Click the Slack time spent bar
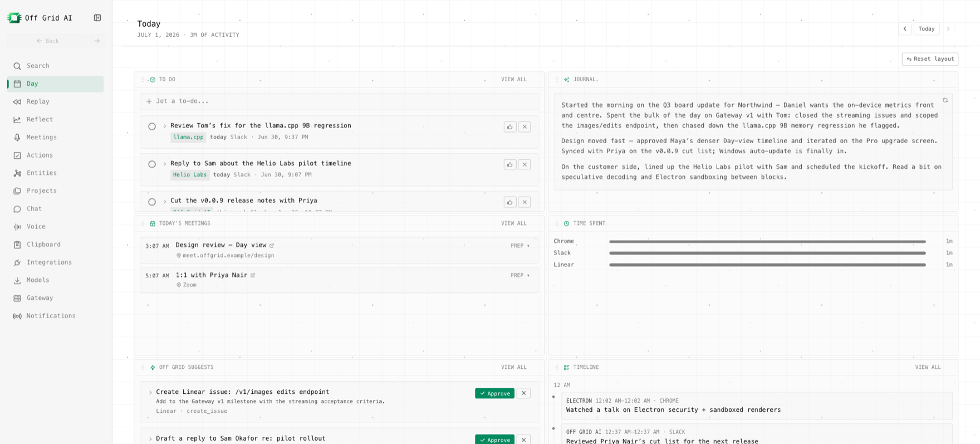 tap(767, 253)
